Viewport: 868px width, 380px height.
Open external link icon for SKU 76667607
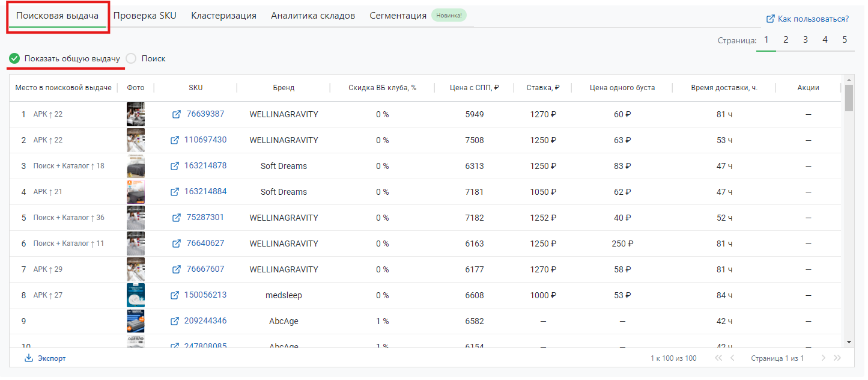177,269
